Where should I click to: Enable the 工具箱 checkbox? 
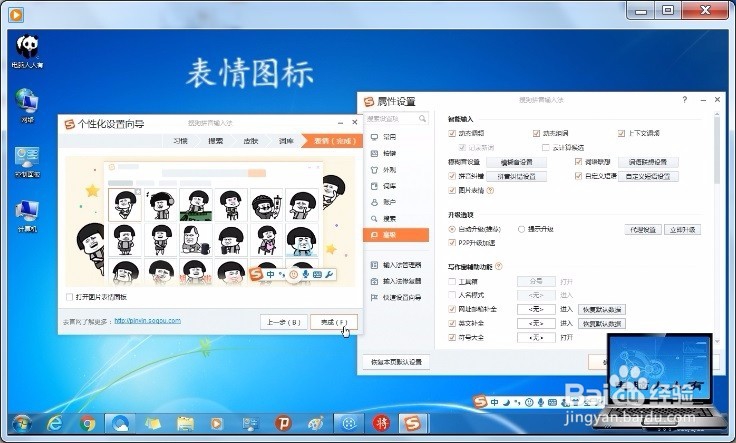(x=452, y=282)
